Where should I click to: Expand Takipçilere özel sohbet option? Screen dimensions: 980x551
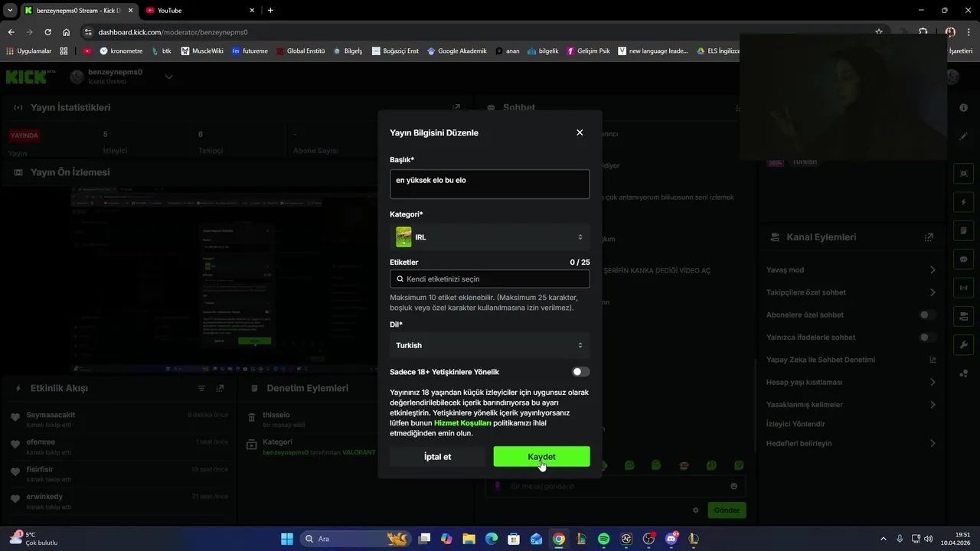[933, 292]
